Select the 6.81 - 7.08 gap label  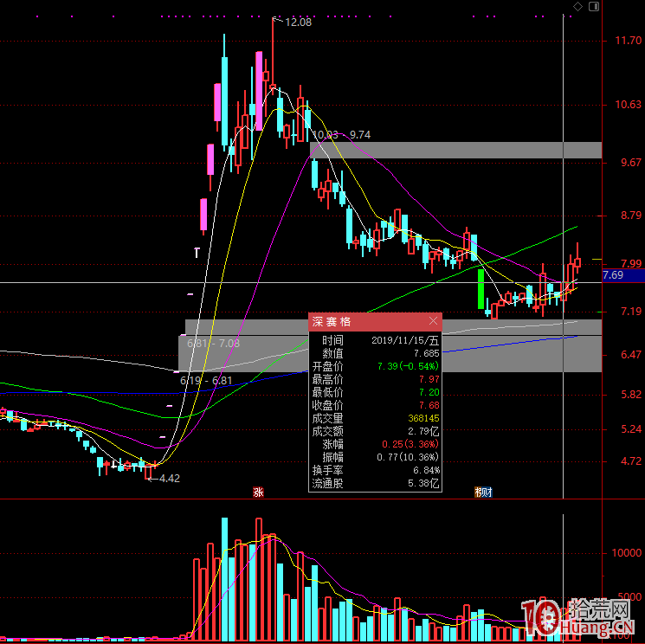click(213, 343)
